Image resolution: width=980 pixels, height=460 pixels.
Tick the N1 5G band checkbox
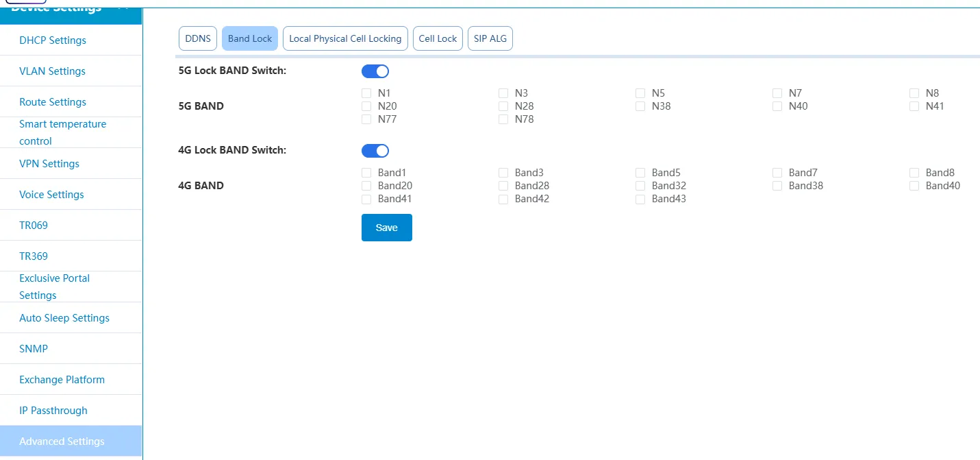(x=366, y=93)
